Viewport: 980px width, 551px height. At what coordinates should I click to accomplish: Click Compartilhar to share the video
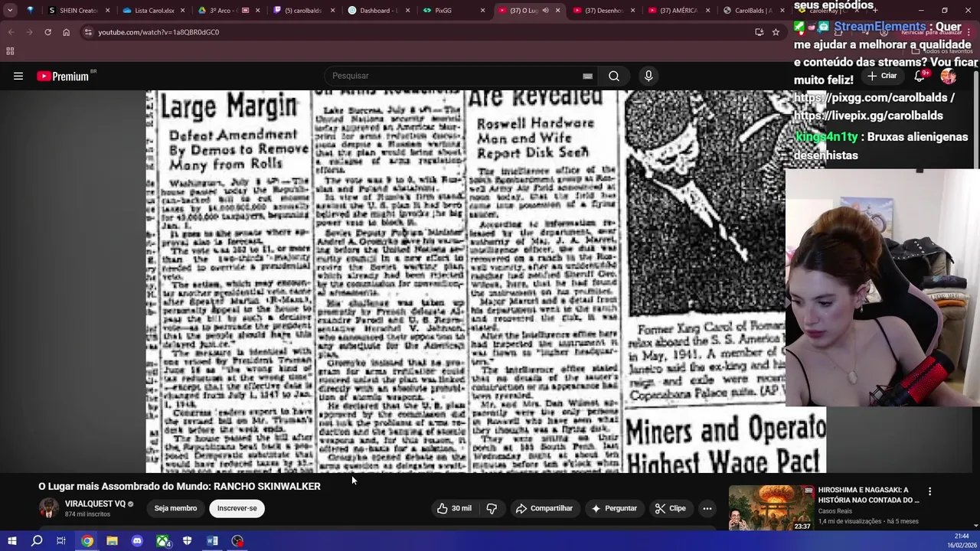coord(544,508)
